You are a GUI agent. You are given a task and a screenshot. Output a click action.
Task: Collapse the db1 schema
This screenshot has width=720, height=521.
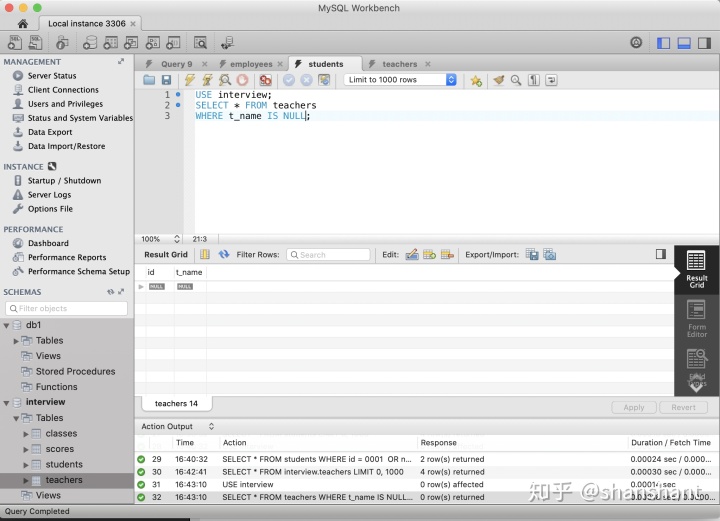[6, 325]
